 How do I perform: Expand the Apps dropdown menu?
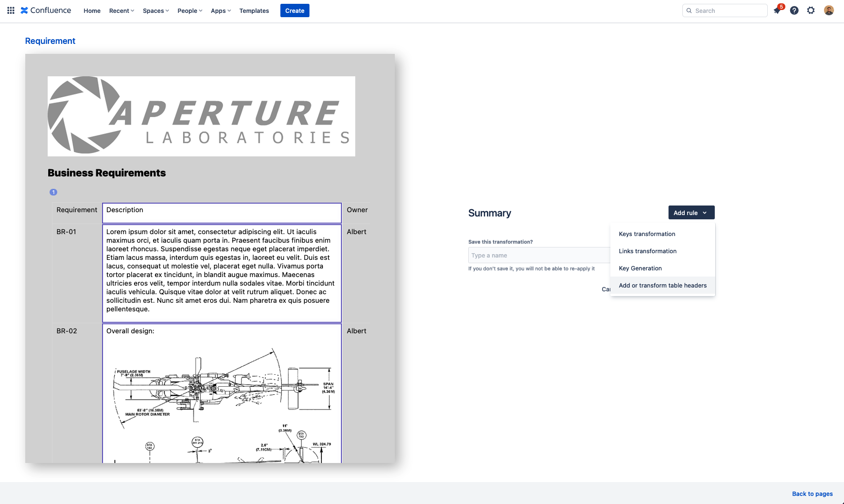coord(221,10)
